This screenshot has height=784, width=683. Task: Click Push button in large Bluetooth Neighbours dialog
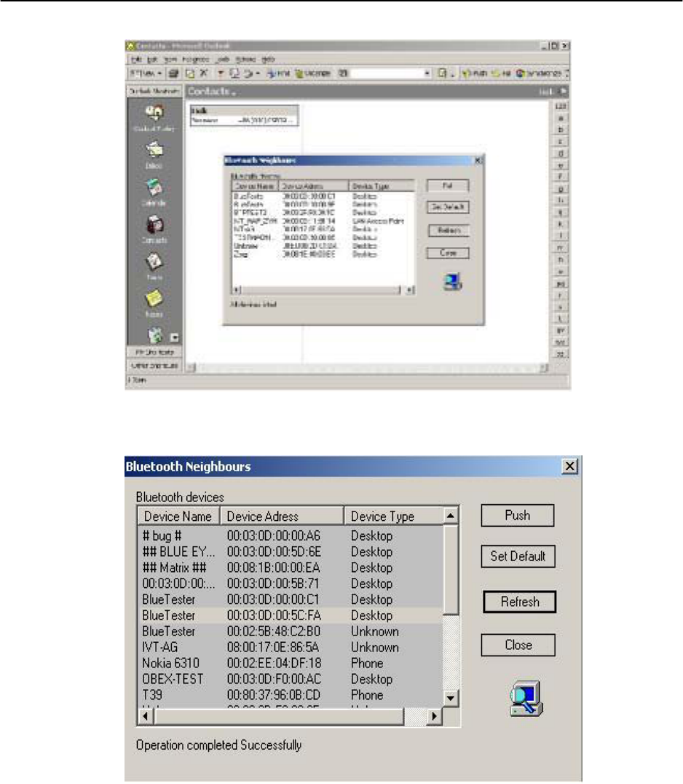coord(517,515)
